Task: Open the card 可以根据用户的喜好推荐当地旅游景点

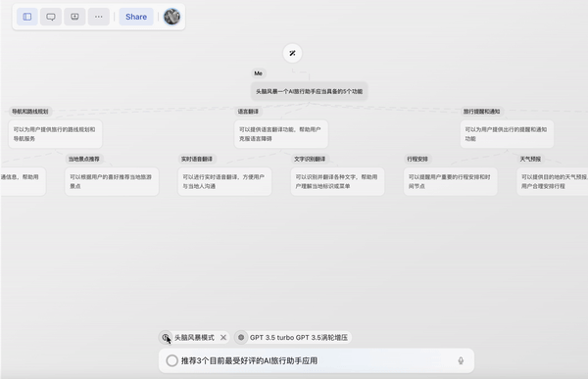Action: click(x=112, y=181)
